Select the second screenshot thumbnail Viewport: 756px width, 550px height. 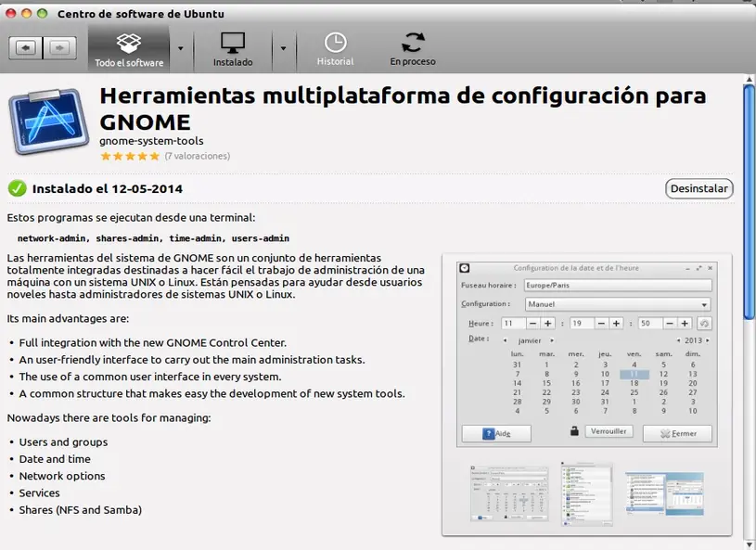587,493
